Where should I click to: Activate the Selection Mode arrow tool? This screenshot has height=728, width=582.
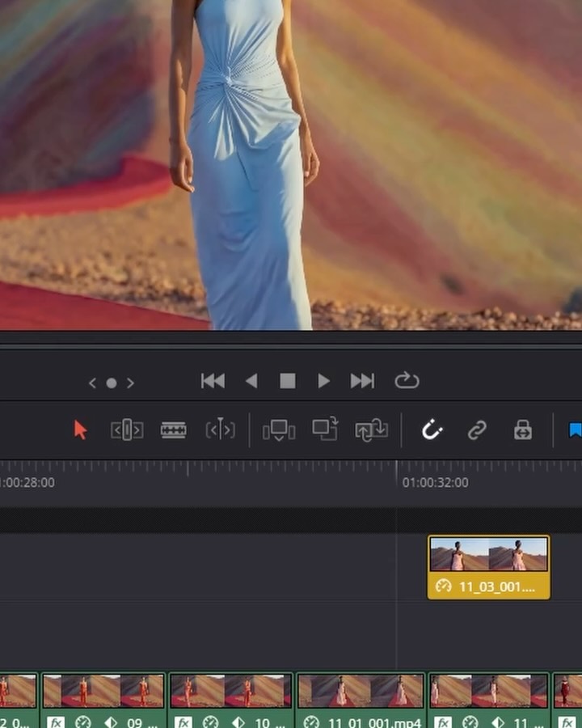click(x=80, y=430)
